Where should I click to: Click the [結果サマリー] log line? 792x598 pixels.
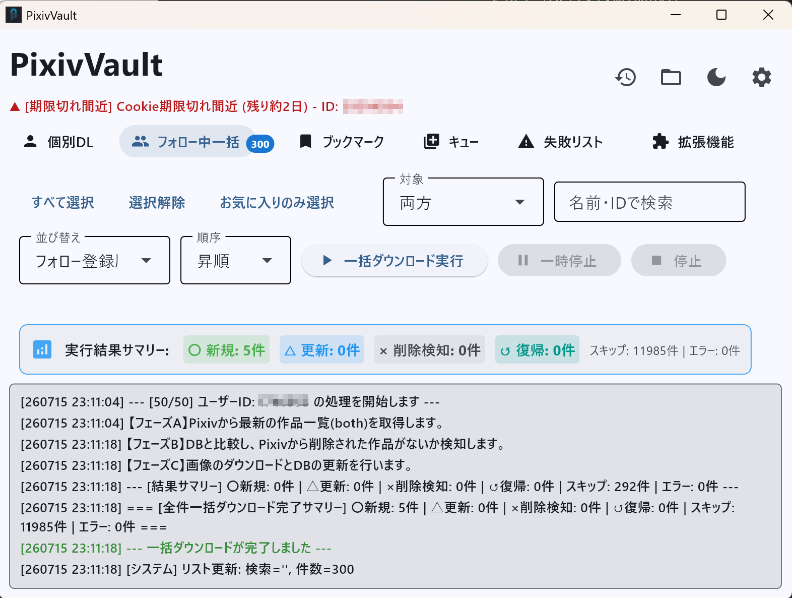(379, 486)
